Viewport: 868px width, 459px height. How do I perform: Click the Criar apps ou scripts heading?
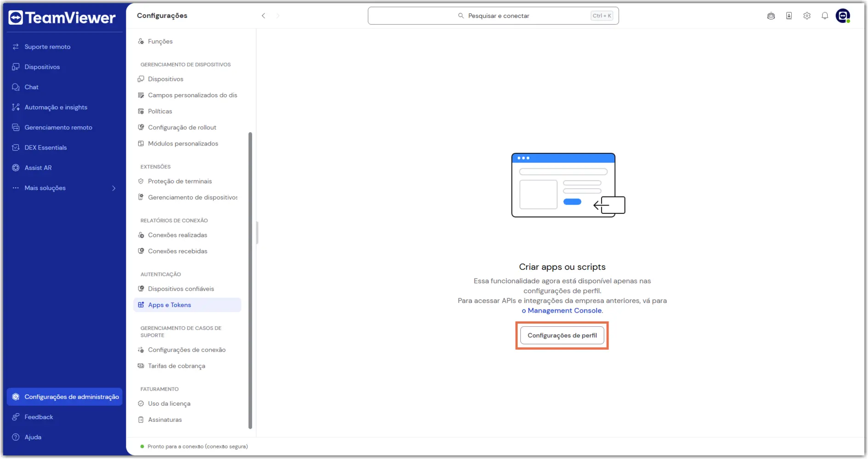pos(562,267)
